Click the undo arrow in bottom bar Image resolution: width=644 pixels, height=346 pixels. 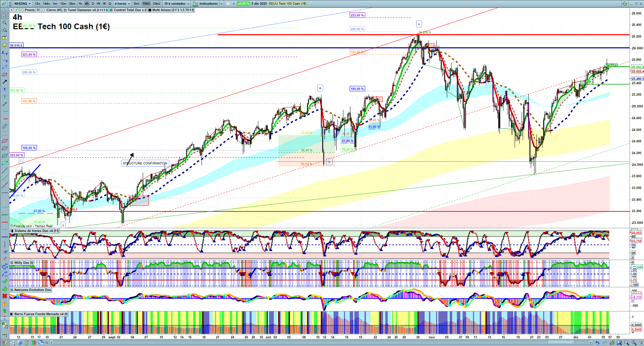[597, 343]
